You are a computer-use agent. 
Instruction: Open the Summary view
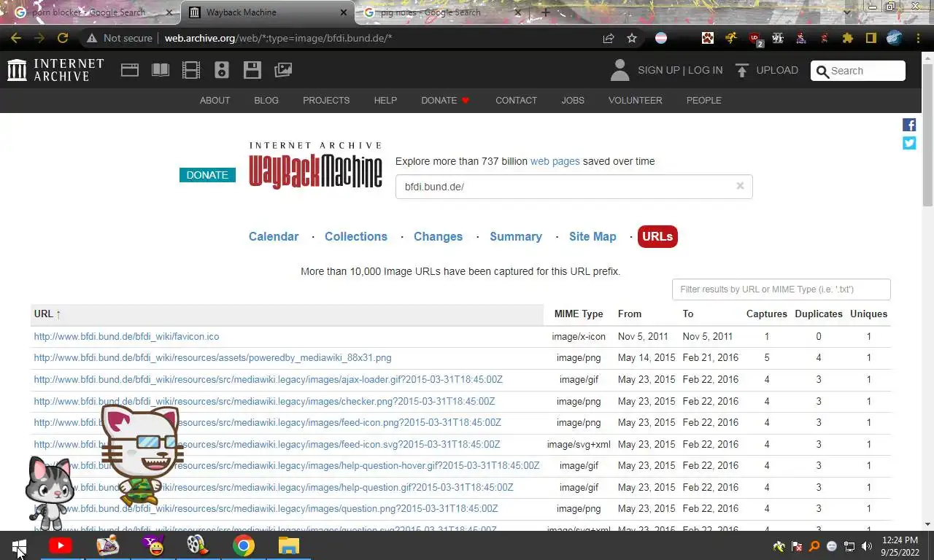516,236
